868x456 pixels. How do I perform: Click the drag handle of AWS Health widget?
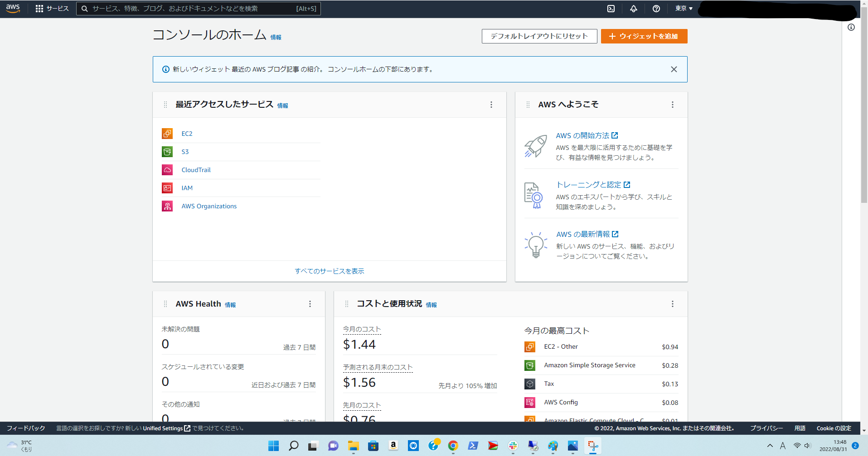(165, 304)
